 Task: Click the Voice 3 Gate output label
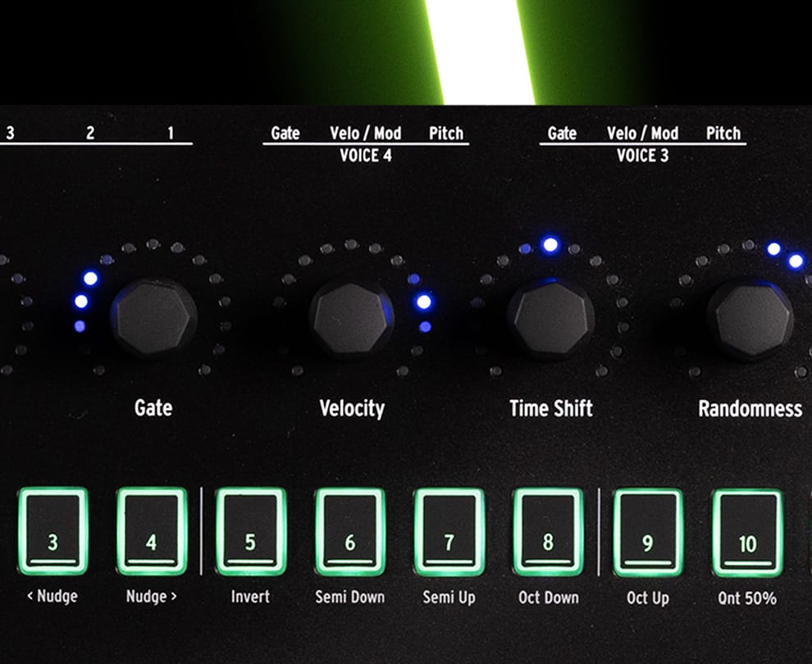(562, 133)
